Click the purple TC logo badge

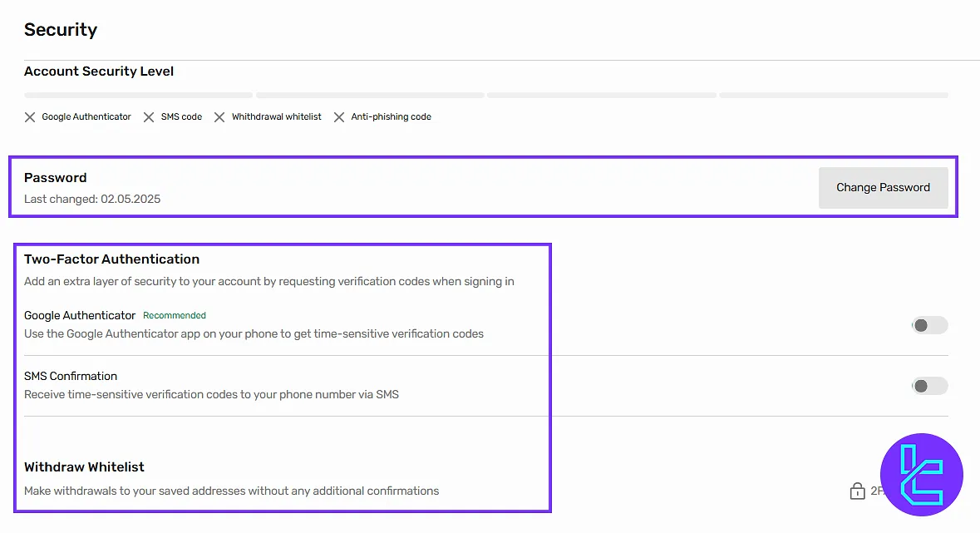tap(921, 475)
